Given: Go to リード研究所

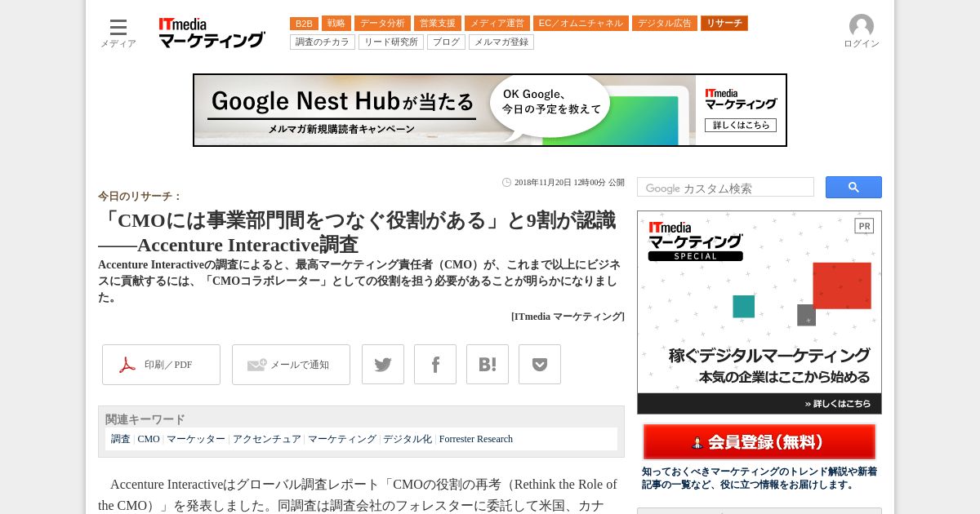Looking at the screenshot, I should pyautogui.click(x=391, y=42).
